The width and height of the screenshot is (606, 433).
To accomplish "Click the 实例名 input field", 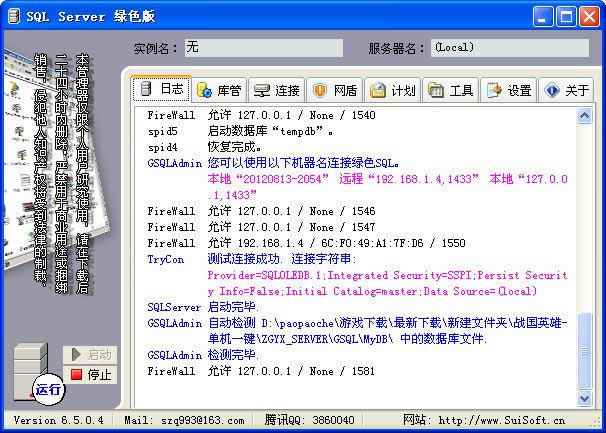I will [262, 48].
